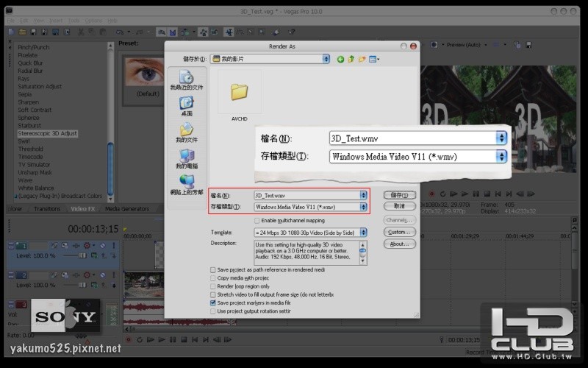Click Track Motion icon on video track 2
This screenshot has height=368, width=588.
pos(65,275)
